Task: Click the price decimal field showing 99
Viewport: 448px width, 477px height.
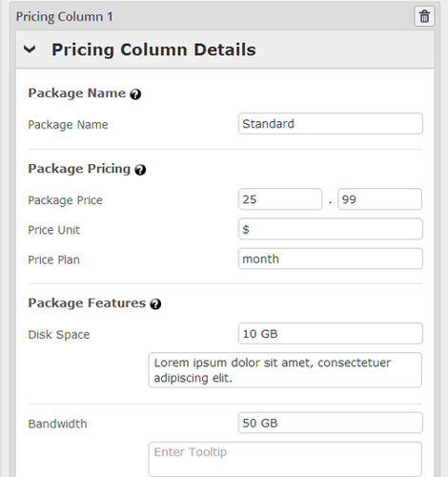Action: point(379,199)
